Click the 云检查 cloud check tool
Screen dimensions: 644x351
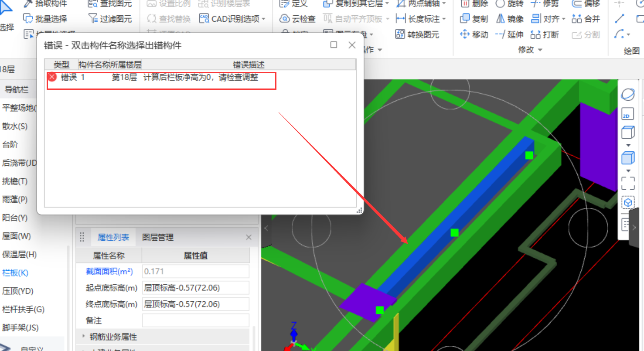(x=297, y=19)
